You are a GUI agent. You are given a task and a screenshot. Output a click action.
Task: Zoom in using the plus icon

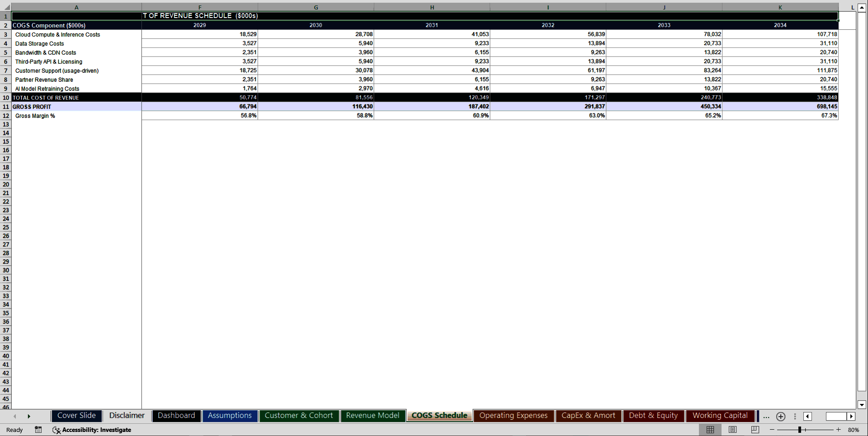(838, 430)
